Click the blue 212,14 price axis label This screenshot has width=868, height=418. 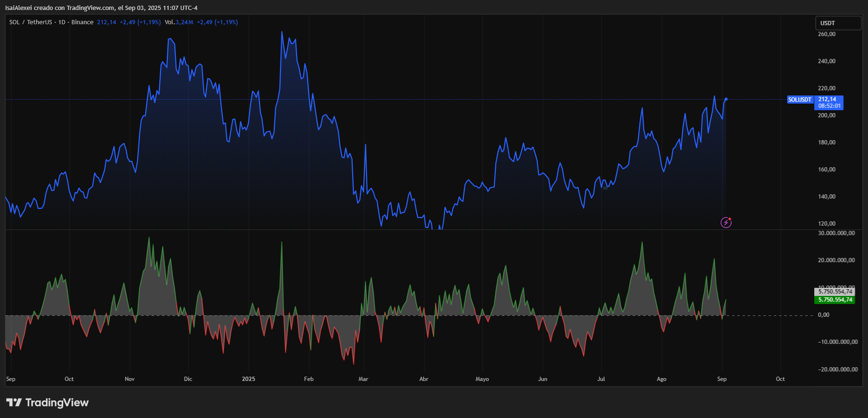click(829, 103)
